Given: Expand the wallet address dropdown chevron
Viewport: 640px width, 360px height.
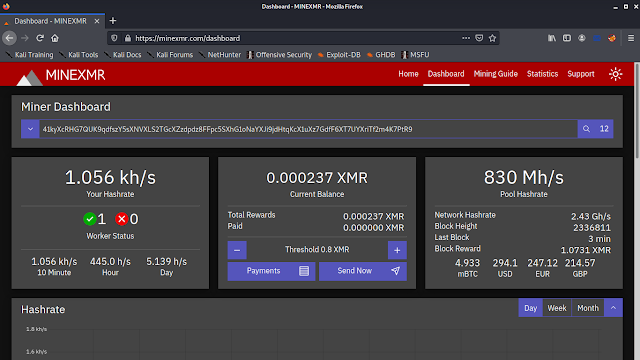Looking at the screenshot, I should [x=30, y=129].
